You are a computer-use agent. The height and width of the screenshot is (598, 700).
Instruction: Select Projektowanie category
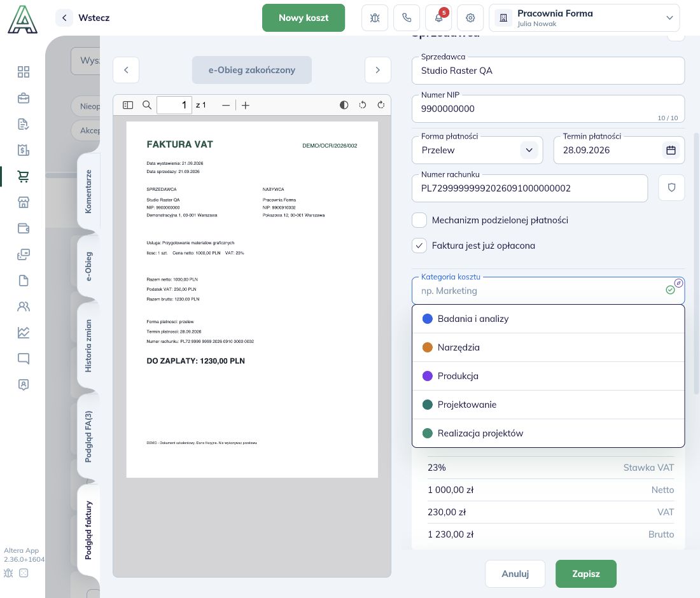(548, 405)
